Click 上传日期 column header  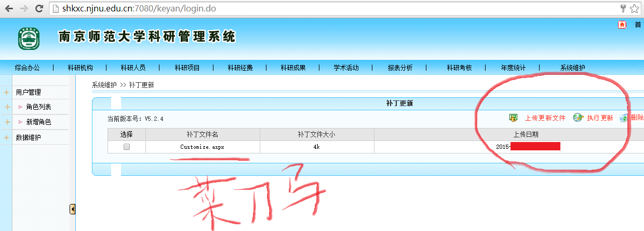526,135
